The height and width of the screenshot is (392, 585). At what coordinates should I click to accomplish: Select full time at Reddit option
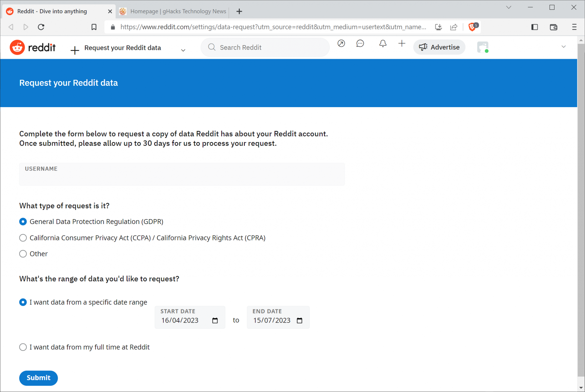[x=23, y=347]
